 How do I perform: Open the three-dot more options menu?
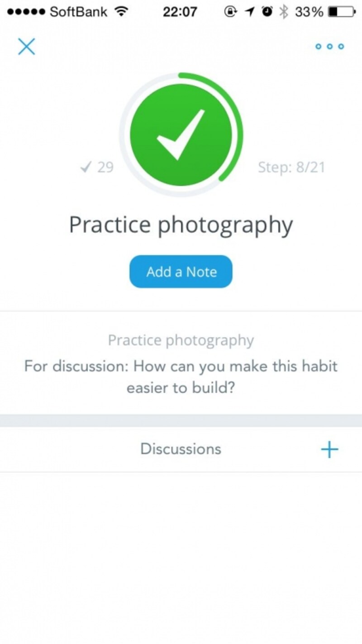(x=330, y=46)
